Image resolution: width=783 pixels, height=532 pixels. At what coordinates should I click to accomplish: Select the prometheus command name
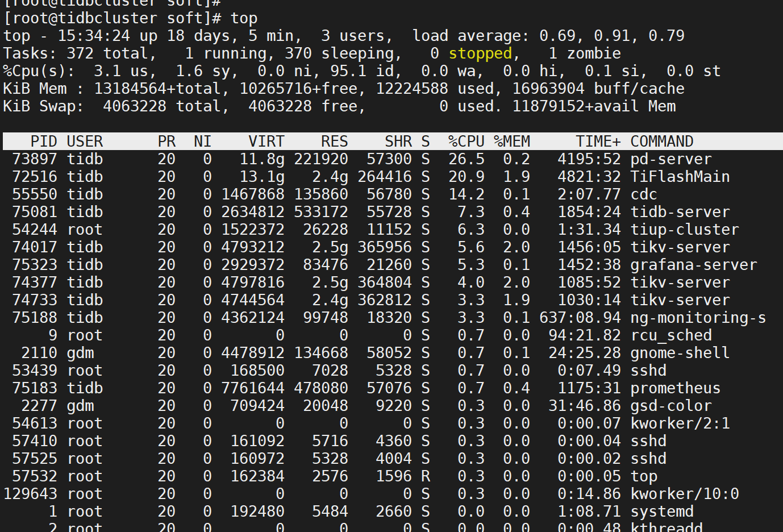pos(676,388)
